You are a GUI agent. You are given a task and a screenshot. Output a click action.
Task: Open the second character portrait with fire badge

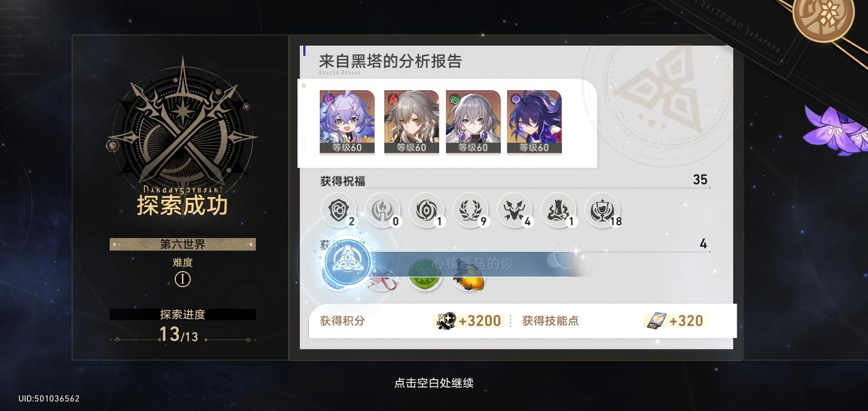[x=411, y=122]
